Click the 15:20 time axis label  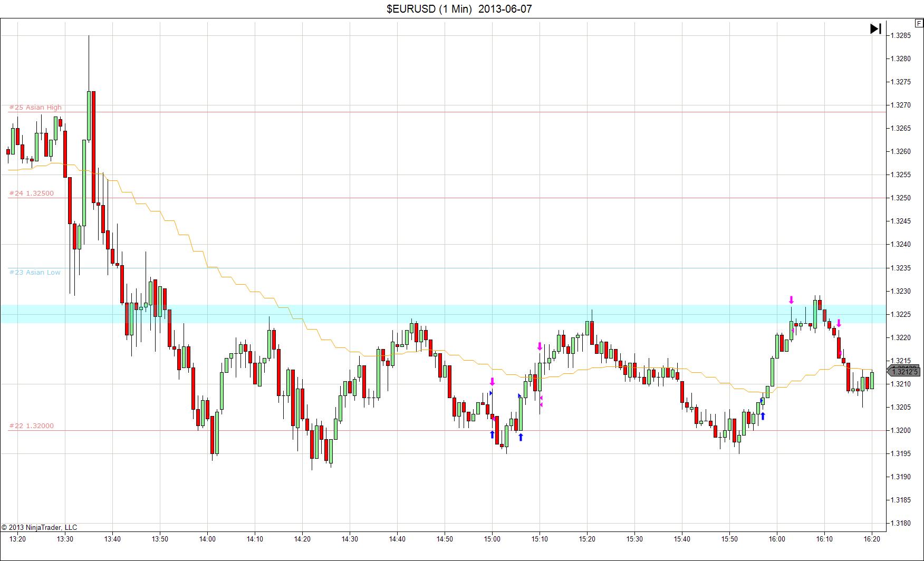(x=587, y=539)
